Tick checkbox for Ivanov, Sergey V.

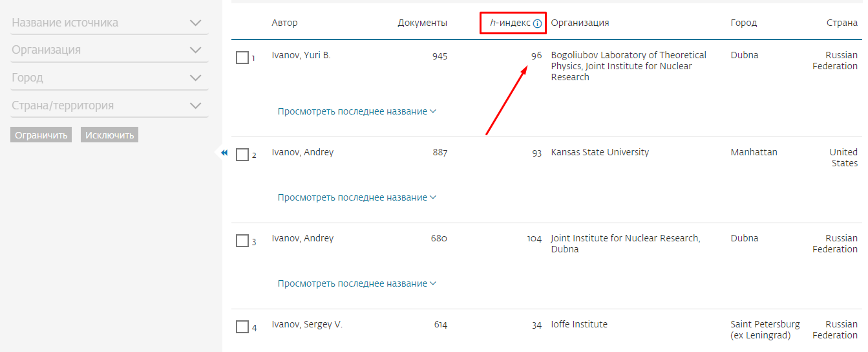(x=242, y=327)
